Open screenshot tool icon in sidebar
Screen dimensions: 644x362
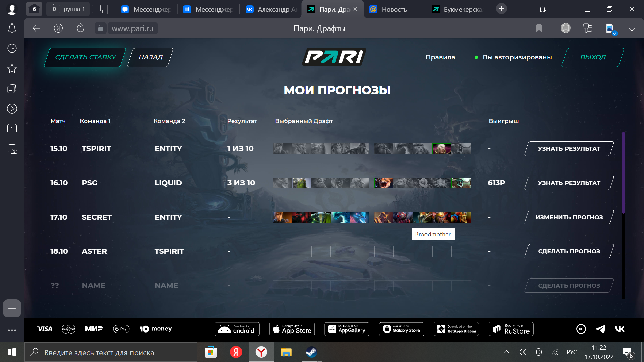click(x=12, y=149)
